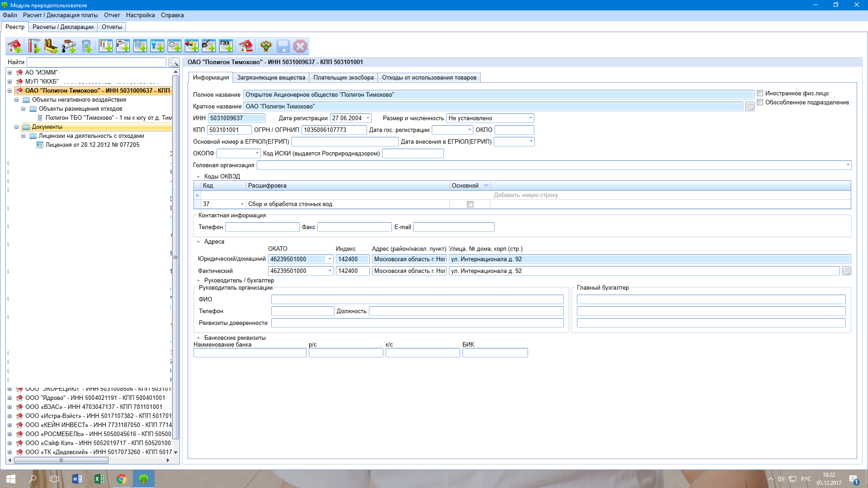Tick the Основной checkbox for ОКВЭД 37
868x488 pixels.
pos(470,204)
